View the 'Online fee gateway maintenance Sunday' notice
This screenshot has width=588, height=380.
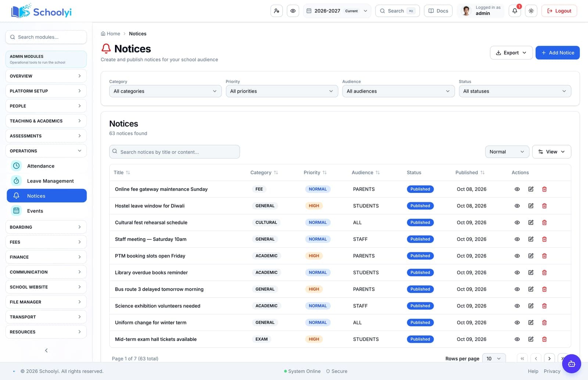click(517, 189)
